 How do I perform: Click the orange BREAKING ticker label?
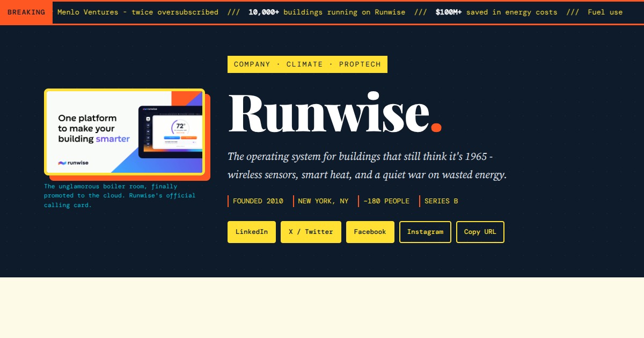(26, 12)
